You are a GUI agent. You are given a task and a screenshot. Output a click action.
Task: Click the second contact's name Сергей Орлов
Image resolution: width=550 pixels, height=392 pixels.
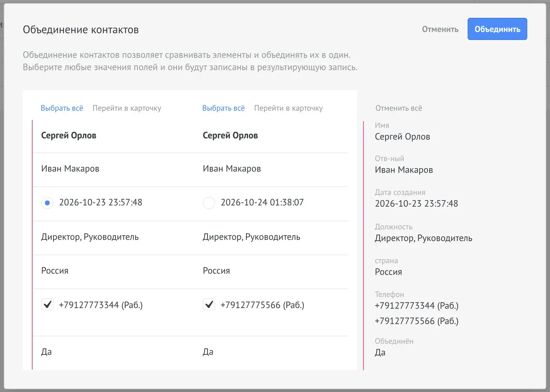[x=230, y=135]
